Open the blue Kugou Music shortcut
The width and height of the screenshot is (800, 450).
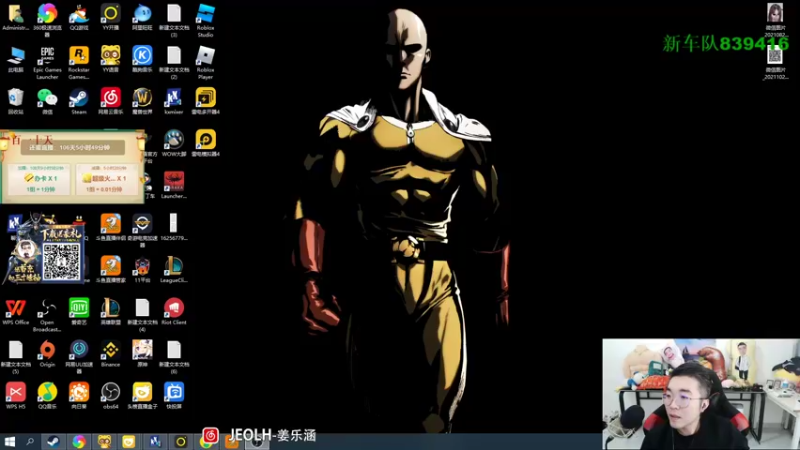[142, 59]
